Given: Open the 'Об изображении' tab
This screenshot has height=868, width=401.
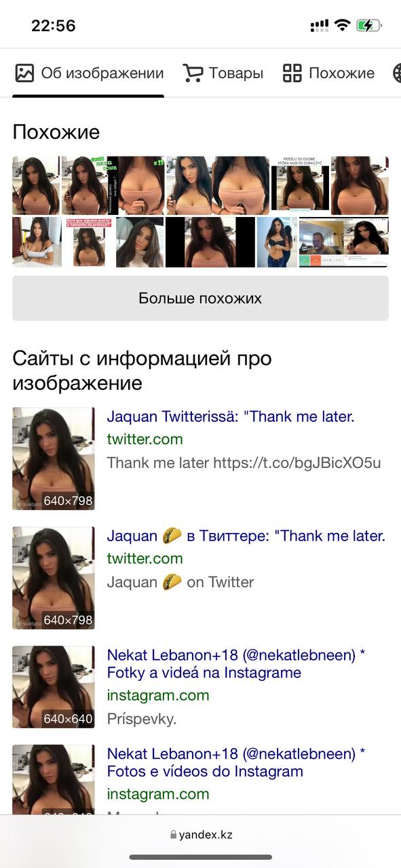Looking at the screenshot, I should [x=89, y=73].
